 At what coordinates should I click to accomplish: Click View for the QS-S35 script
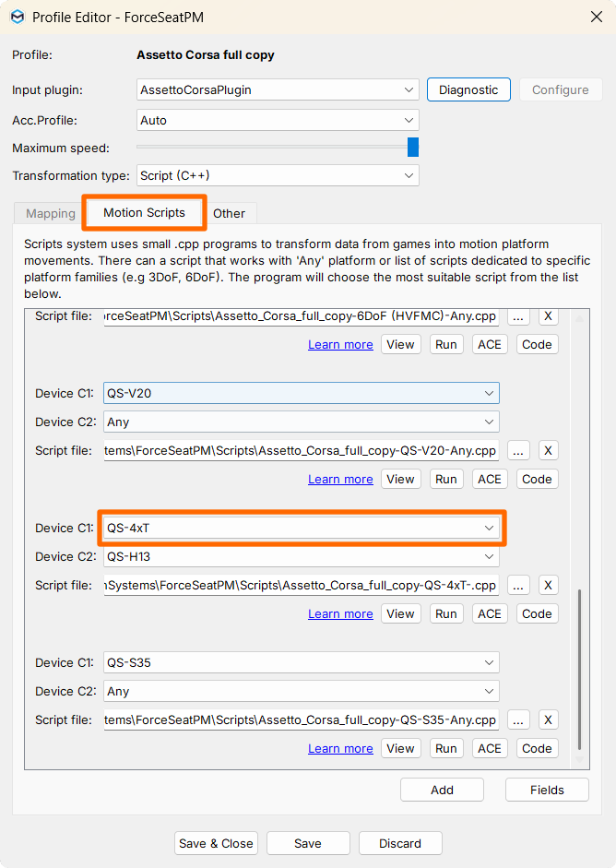(x=401, y=748)
